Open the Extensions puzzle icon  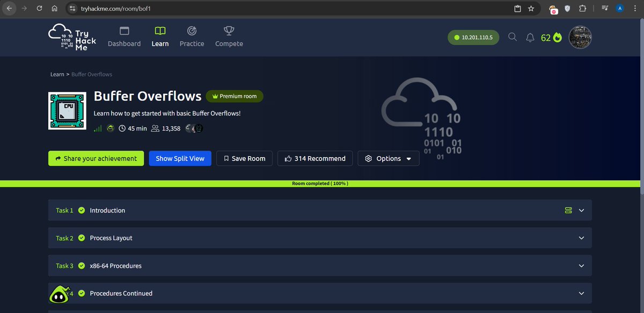[582, 9]
